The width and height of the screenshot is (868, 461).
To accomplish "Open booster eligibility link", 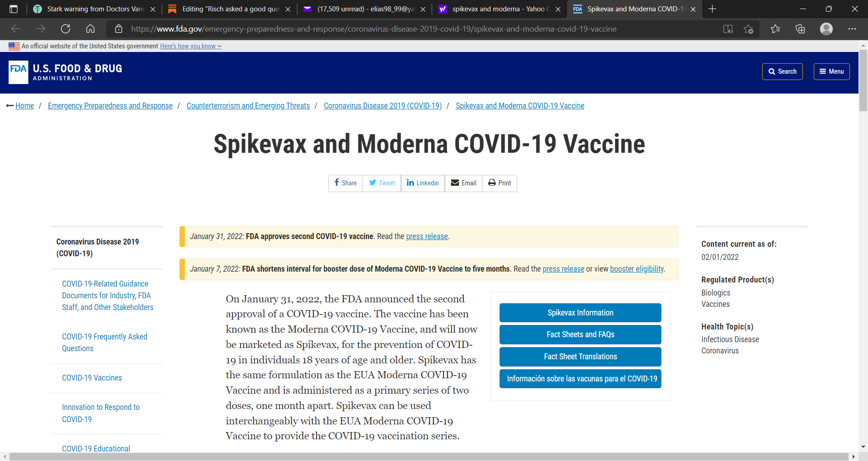I will (x=637, y=269).
